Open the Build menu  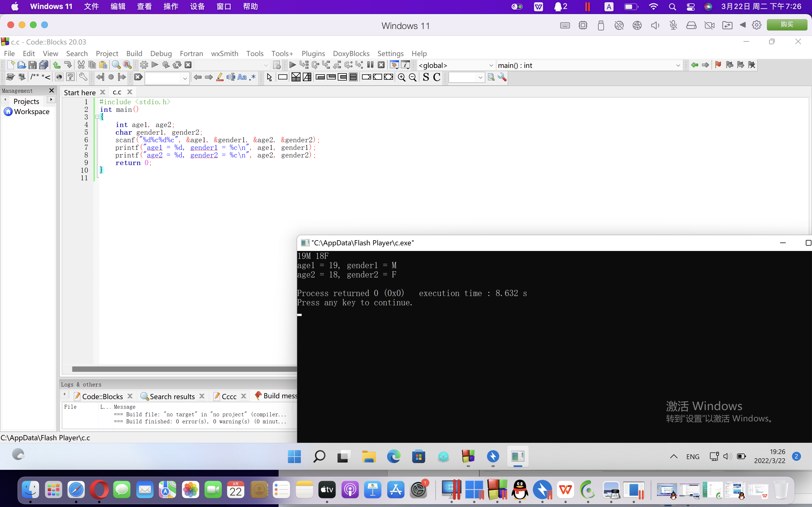pyautogui.click(x=134, y=54)
